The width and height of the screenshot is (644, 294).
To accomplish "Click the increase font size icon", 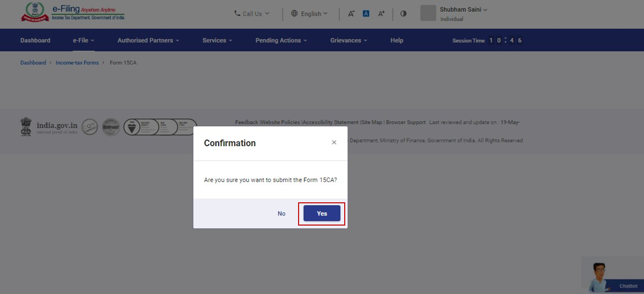I will click(381, 14).
